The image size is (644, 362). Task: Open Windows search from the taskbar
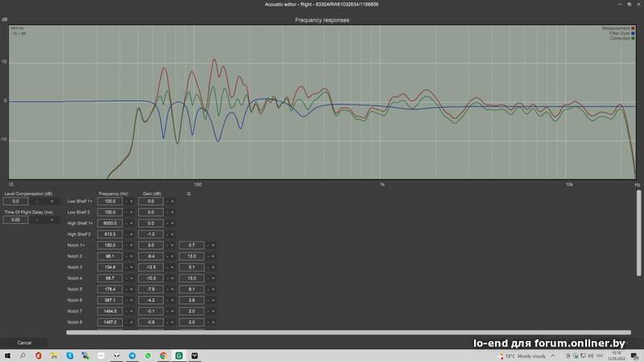click(x=23, y=356)
